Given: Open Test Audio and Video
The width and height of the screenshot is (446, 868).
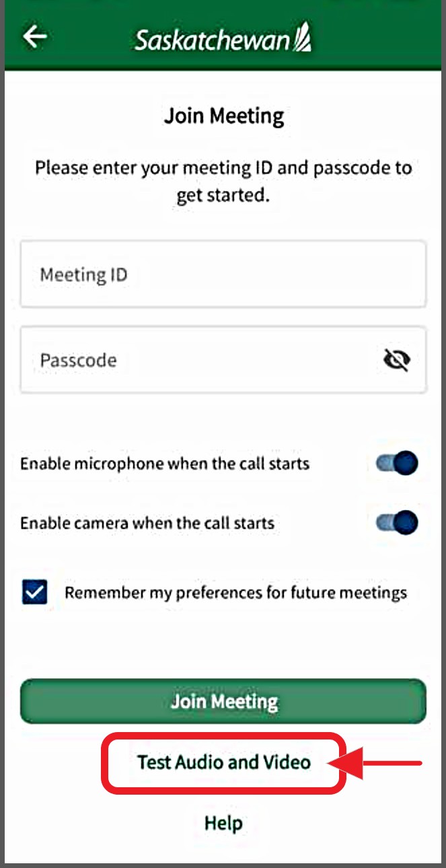Looking at the screenshot, I should [223, 762].
